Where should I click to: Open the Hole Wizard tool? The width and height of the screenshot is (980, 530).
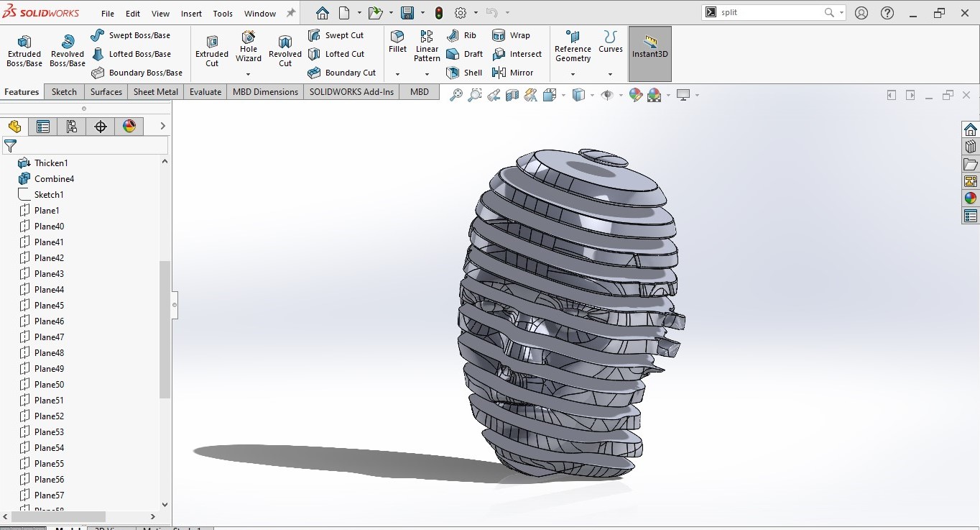(249, 46)
